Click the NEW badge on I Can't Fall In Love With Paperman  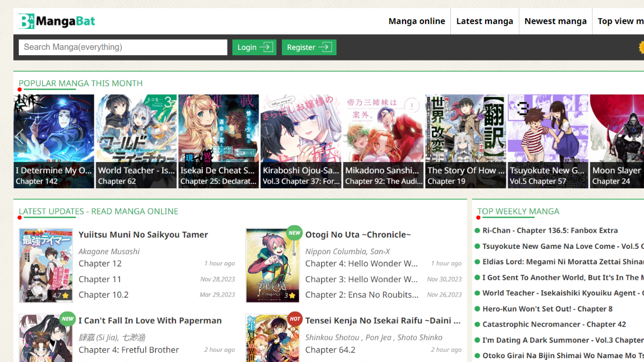click(68, 319)
